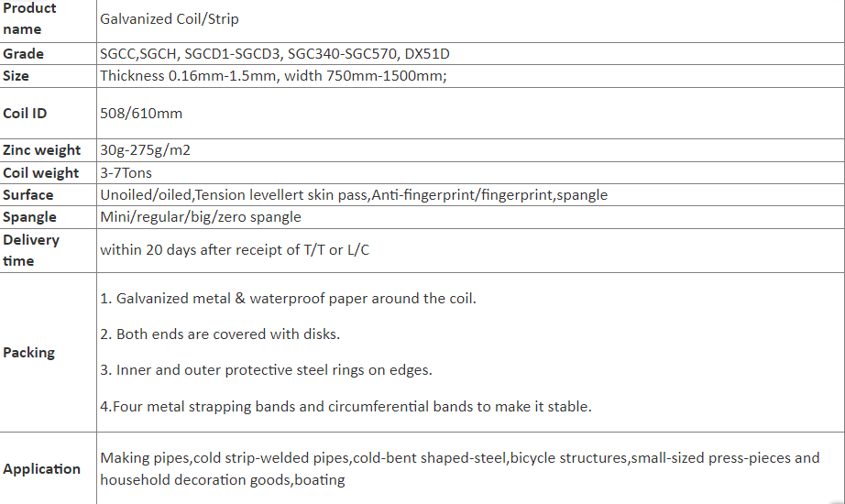Click the "within 20 days" delivery text
Image resolution: width=845 pixels, height=504 pixels.
(x=235, y=249)
